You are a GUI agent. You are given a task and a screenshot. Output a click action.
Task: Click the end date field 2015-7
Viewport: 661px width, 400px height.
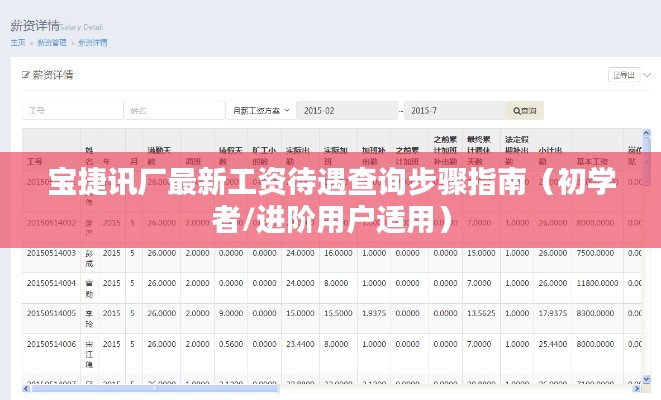(x=454, y=110)
